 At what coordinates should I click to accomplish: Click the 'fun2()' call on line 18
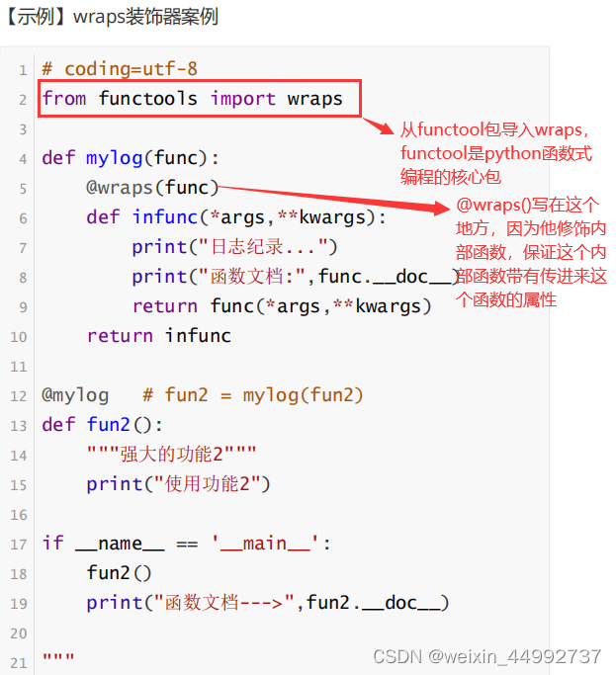tap(120, 573)
